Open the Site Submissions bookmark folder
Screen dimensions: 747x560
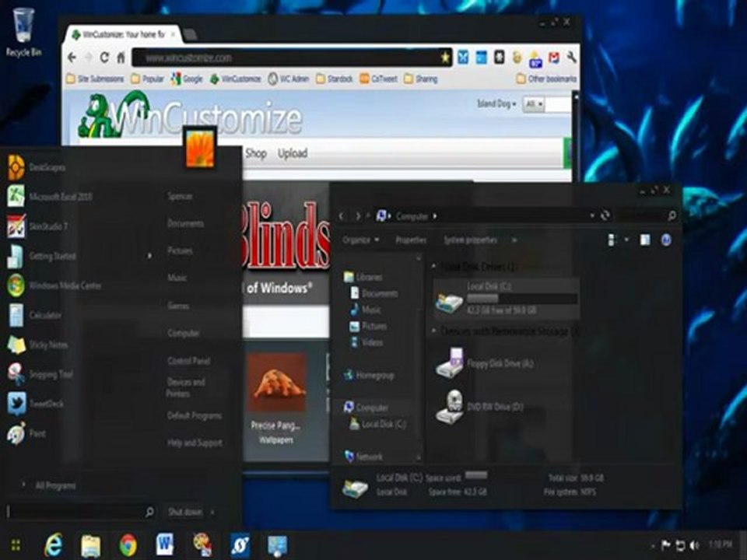95,79
